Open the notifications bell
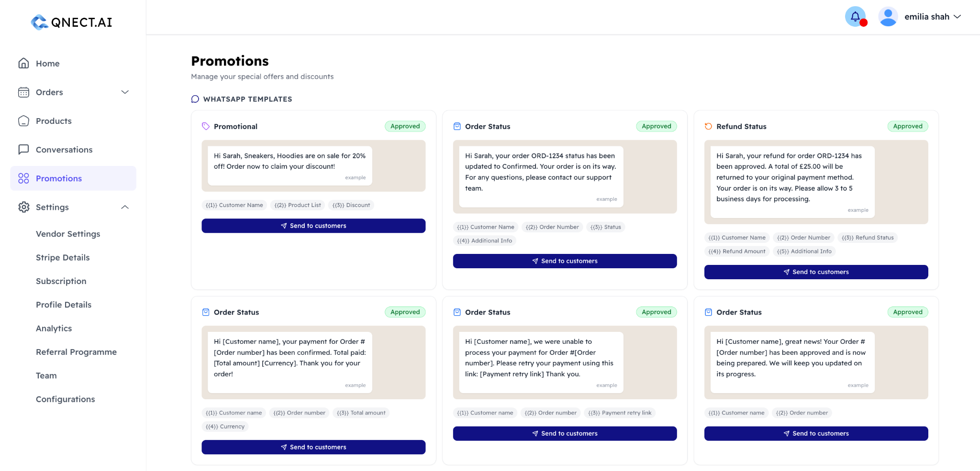Image resolution: width=980 pixels, height=471 pixels. 855,17
